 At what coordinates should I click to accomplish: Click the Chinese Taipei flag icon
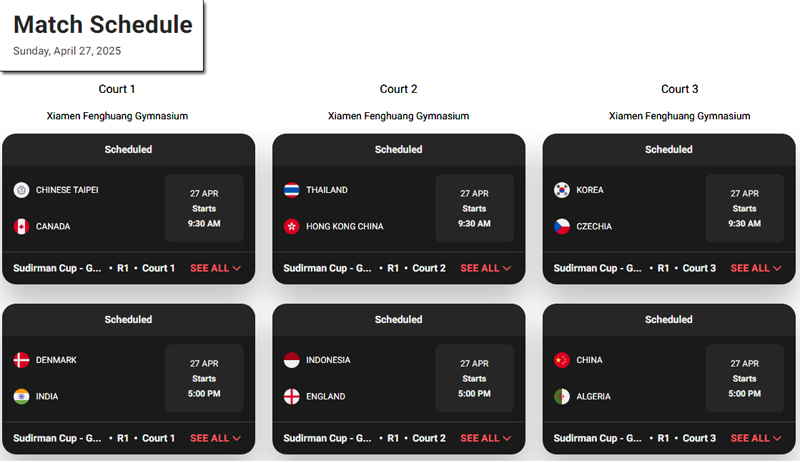coord(21,190)
